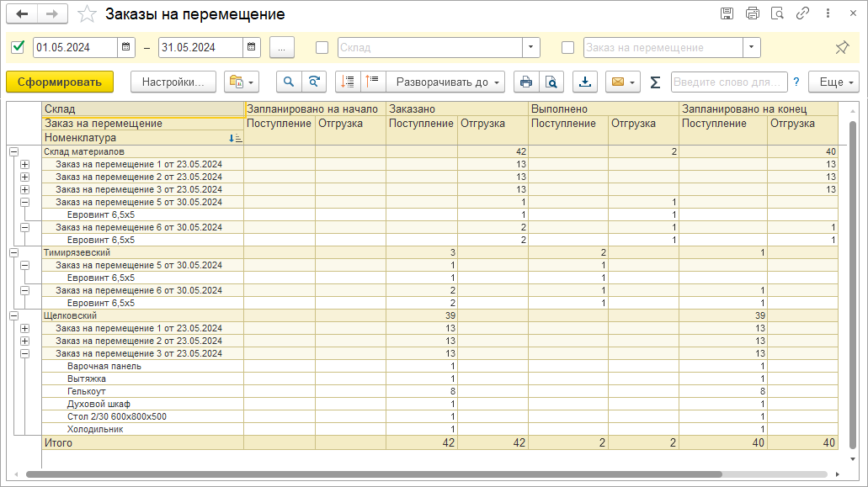Screen dimensions: 868x487
Task: Open the Разворачивать до dropdown
Action: [445, 82]
